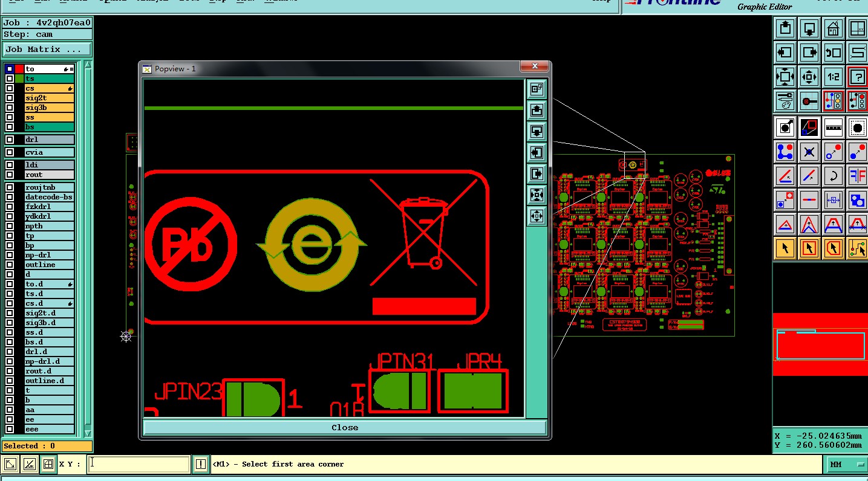Click the Popview window area icon at top

(x=537, y=89)
